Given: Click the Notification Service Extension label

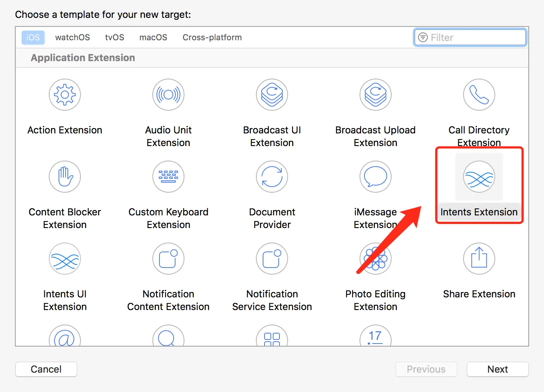Looking at the screenshot, I should click(x=272, y=300).
